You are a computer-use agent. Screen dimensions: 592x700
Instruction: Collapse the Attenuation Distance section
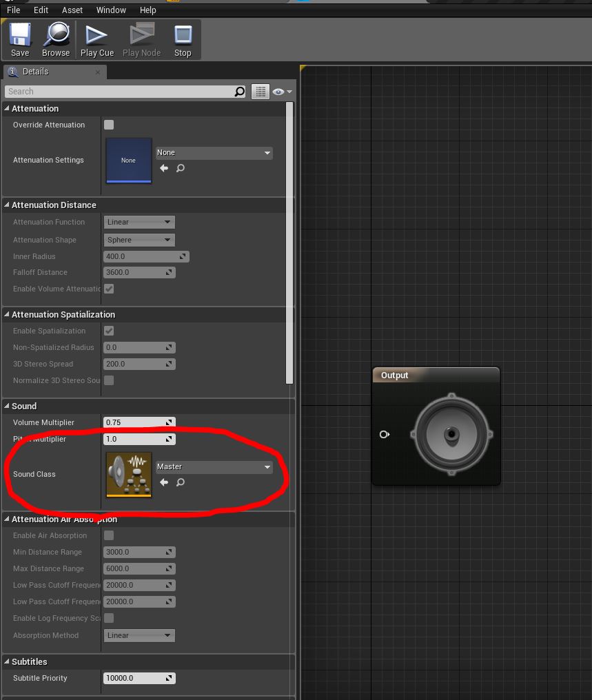[7, 205]
